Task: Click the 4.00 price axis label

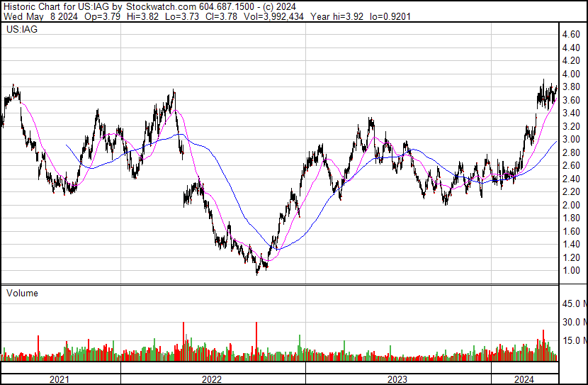Action: click(x=570, y=74)
